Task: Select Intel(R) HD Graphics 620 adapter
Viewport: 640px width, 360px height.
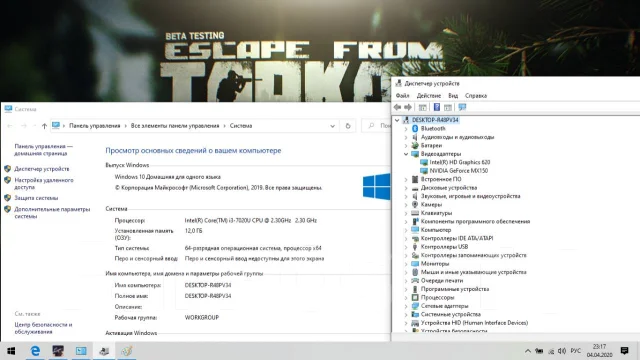Action: point(460,162)
